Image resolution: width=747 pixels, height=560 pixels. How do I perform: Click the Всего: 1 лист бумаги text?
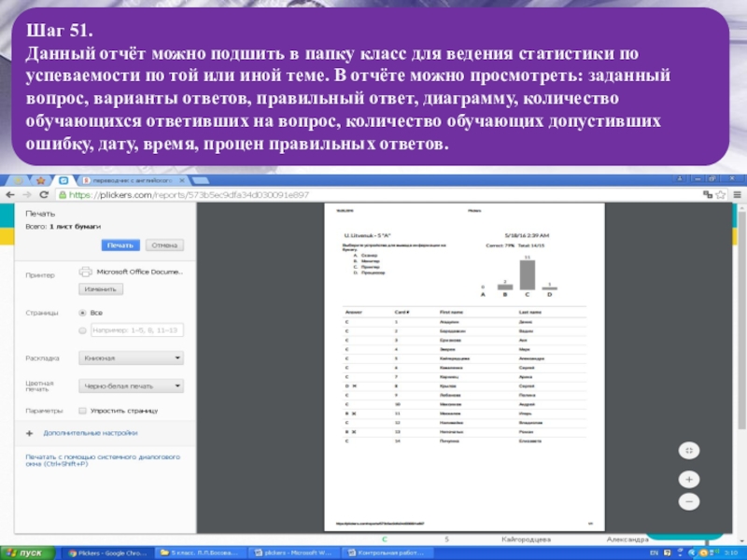(x=63, y=227)
